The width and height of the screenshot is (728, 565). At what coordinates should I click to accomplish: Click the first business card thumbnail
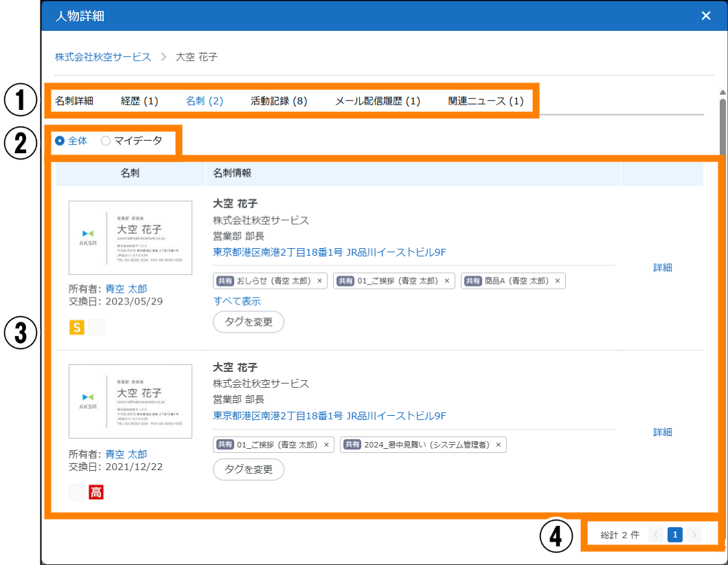tap(130, 238)
